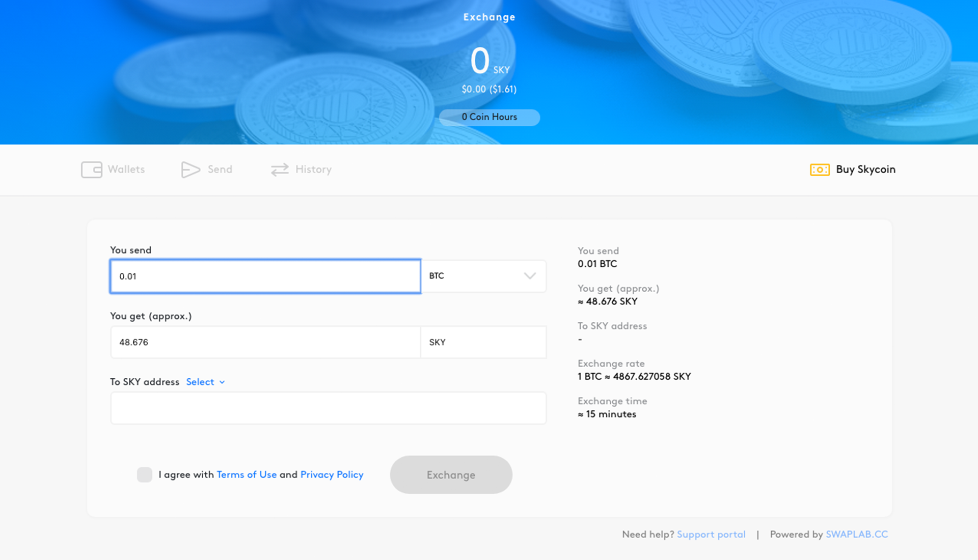Open the Privacy Policy link
The width and height of the screenshot is (978, 560).
[x=332, y=474]
